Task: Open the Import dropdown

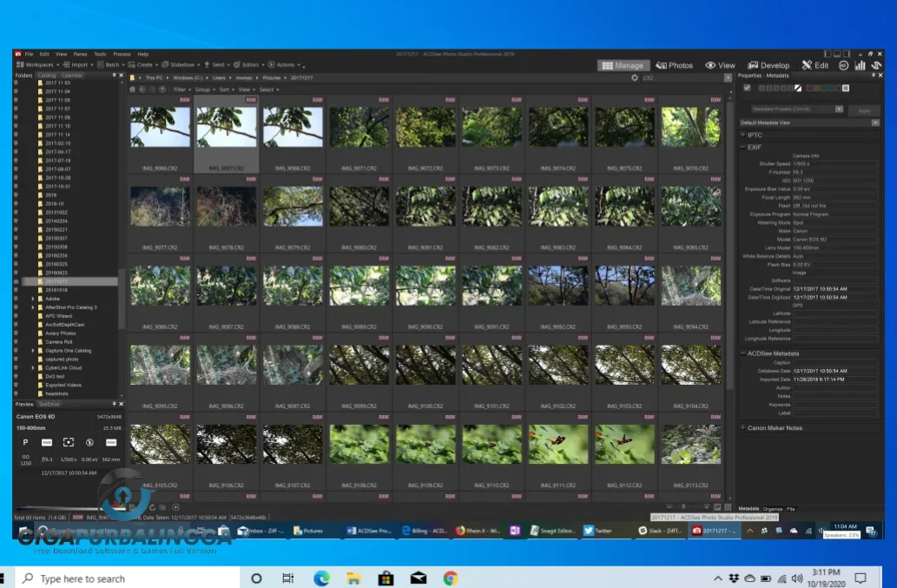Action: [x=78, y=64]
